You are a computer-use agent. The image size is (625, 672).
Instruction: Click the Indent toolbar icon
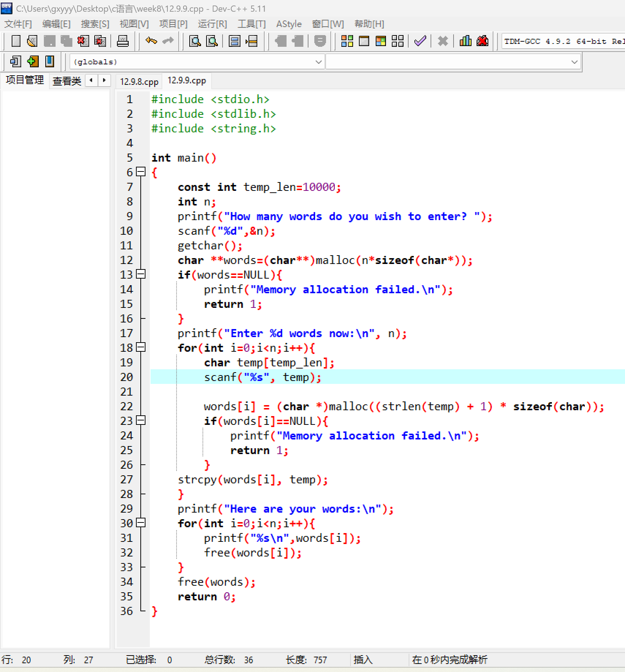point(298,41)
